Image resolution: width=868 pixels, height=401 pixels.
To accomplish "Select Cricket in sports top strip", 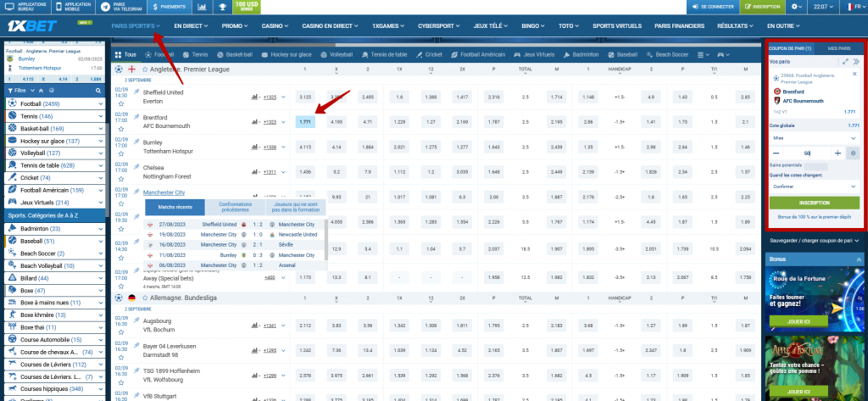I will click(x=429, y=55).
